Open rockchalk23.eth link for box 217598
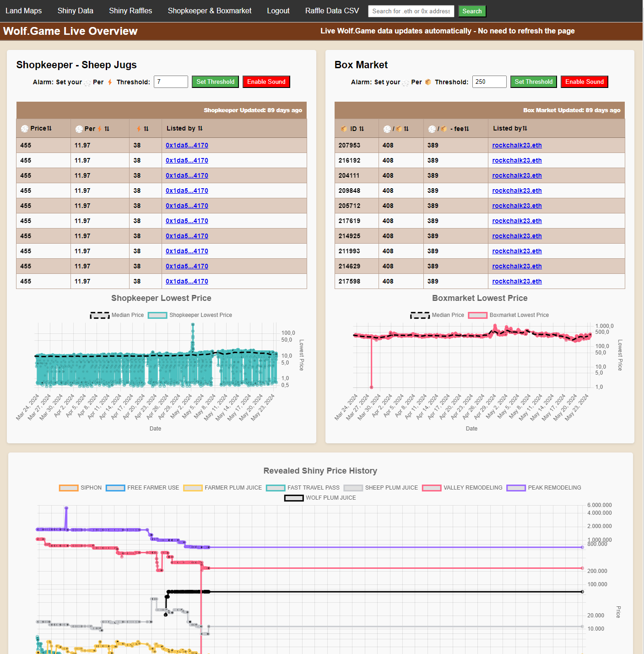The width and height of the screenshot is (644, 654). point(517,281)
